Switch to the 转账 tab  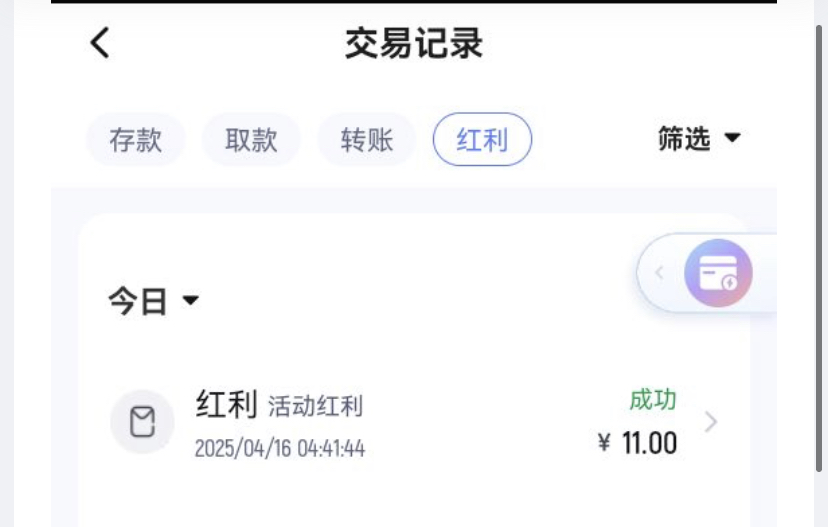click(367, 139)
